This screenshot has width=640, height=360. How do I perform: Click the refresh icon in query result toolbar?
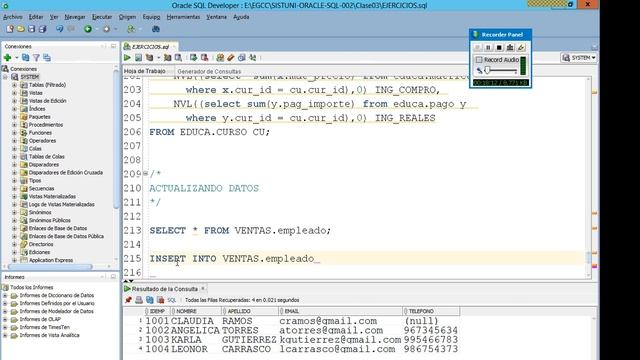[150, 300]
